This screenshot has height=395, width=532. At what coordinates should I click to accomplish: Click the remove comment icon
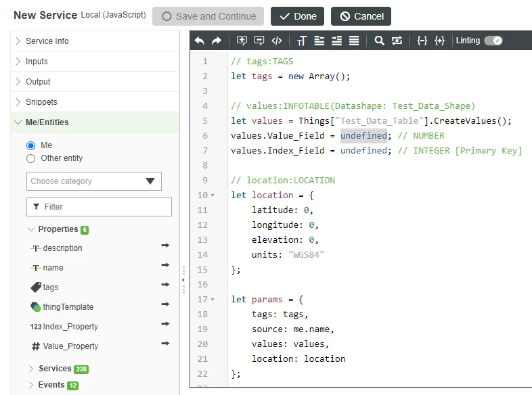pyautogui.click(x=259, y=41)
